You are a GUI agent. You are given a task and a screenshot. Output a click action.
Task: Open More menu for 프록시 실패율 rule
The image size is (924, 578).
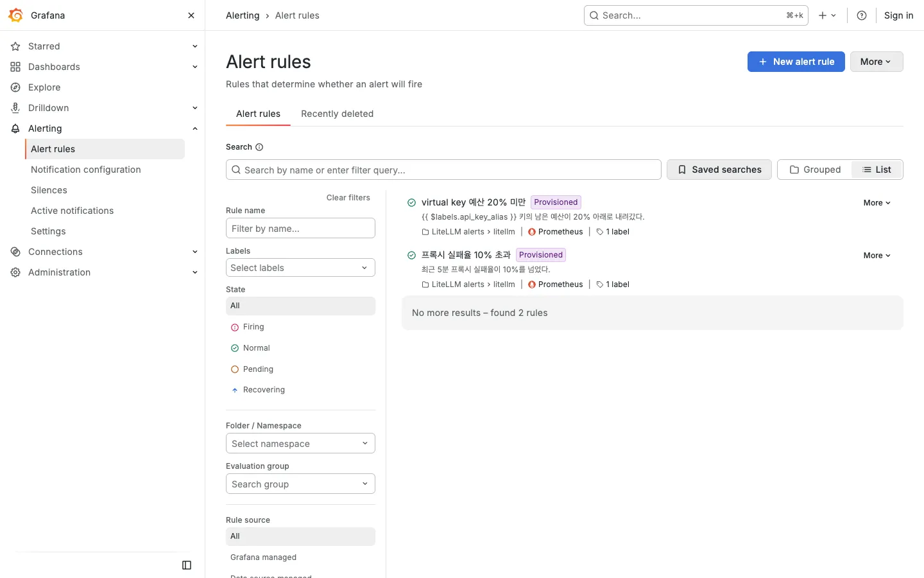(x=877, y=256)
